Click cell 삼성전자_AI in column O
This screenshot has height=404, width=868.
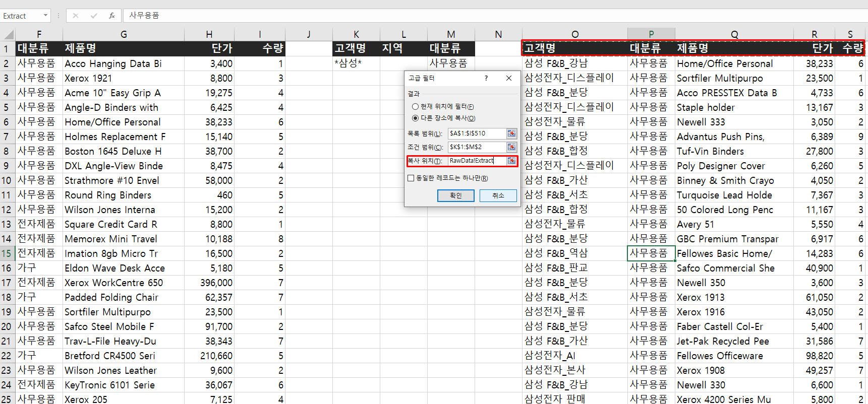pos(575,356)
